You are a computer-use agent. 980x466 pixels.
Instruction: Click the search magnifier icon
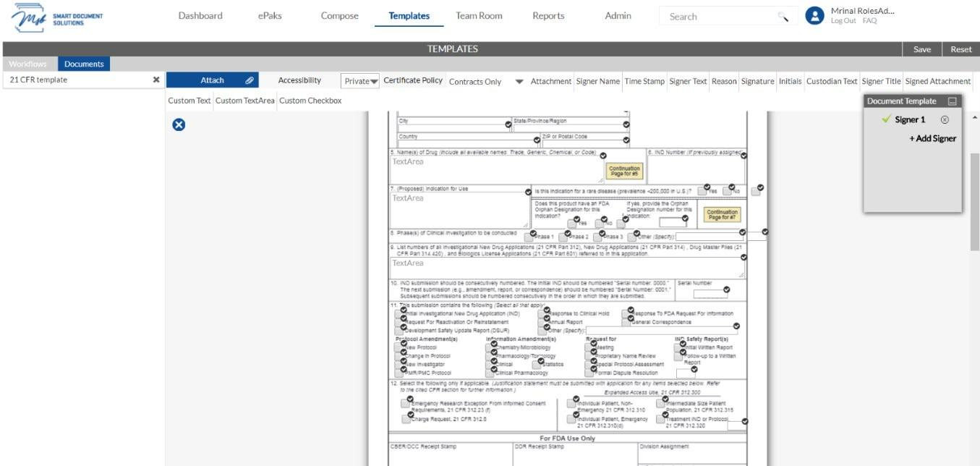coord(783,17)
